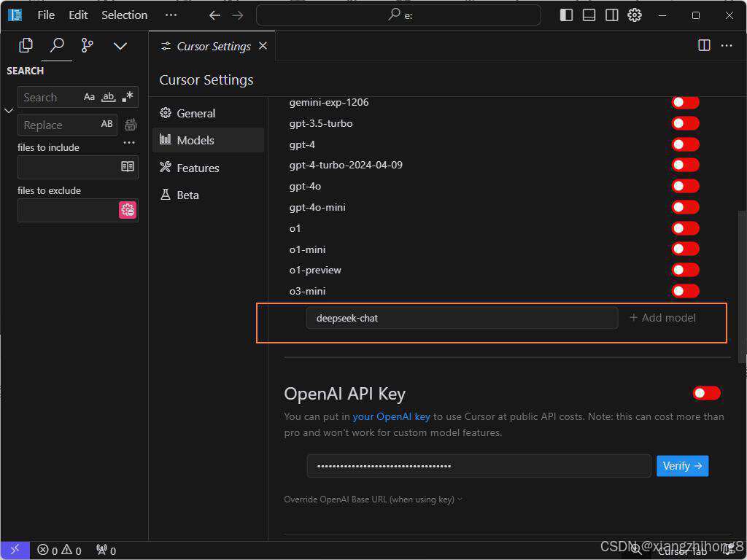Open the Models settings section
This screenshot has width=747, height=560.
pyautogui.click(x=208, y=140)
